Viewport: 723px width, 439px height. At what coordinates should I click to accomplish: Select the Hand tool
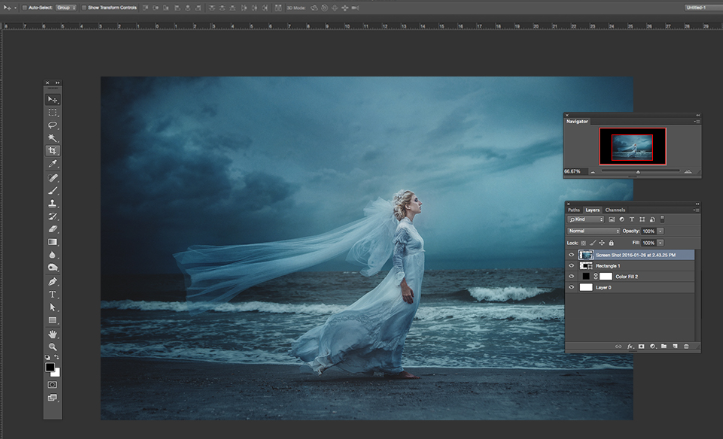[52, 334]
